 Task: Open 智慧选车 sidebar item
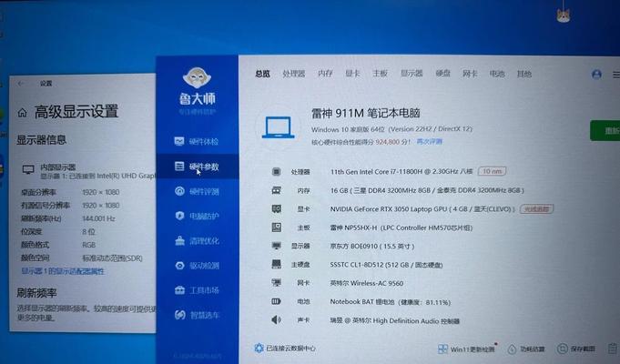pos(197,315)
